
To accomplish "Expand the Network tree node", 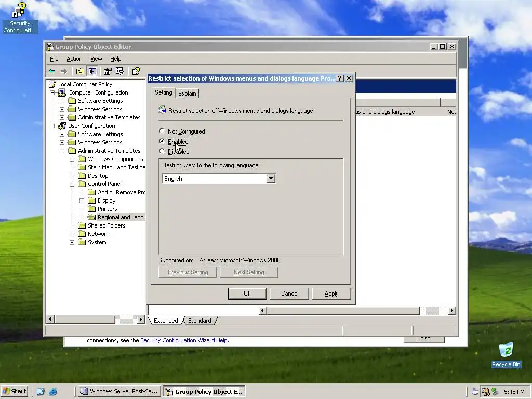I will (72, 234).
